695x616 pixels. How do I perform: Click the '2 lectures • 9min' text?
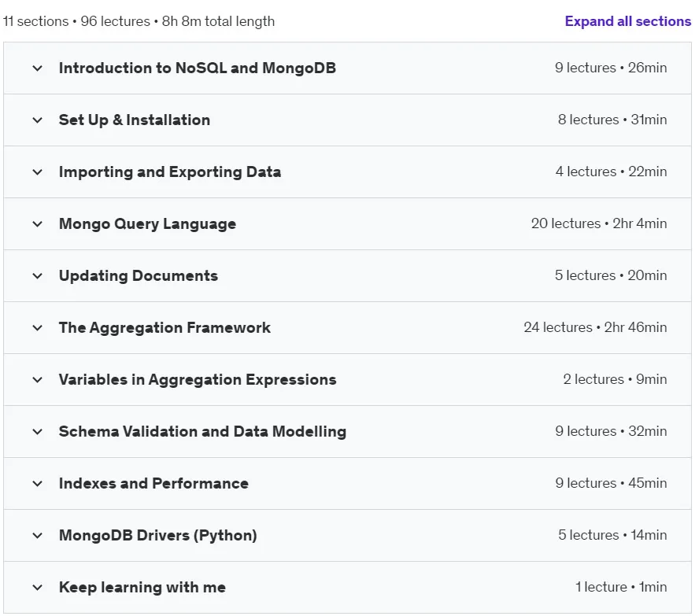pos(615,379)
